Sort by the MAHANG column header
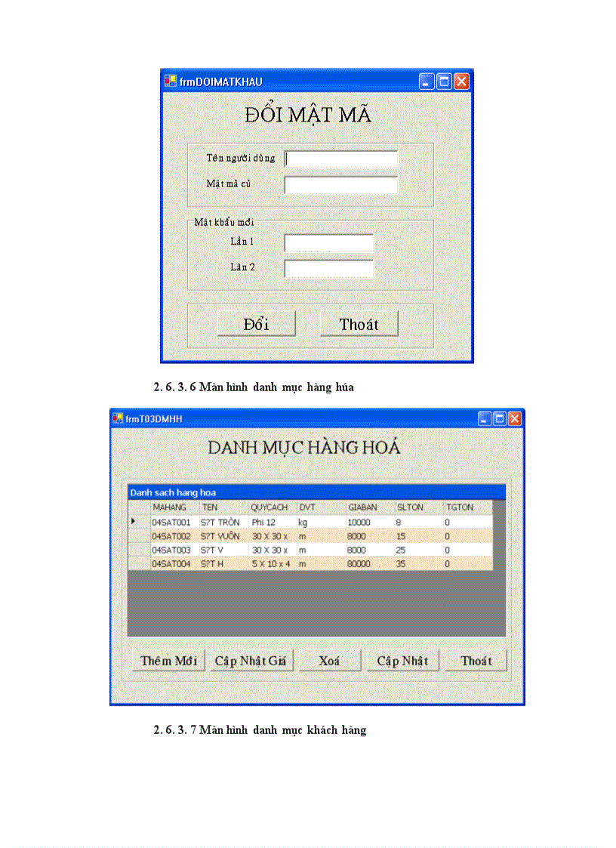 point(174,507)
